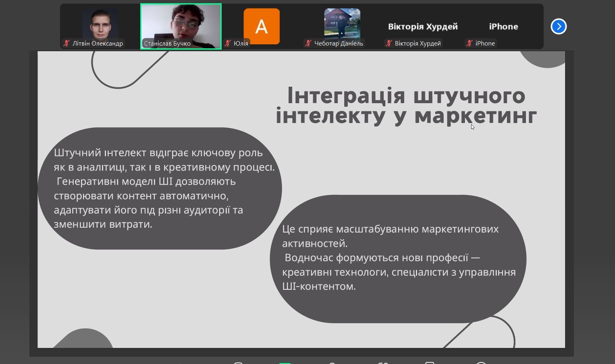The width and height of the screenshot is (615, 364).
Task: Click line 'зменшити витрати.'
Action: click(x=103, y=224)
